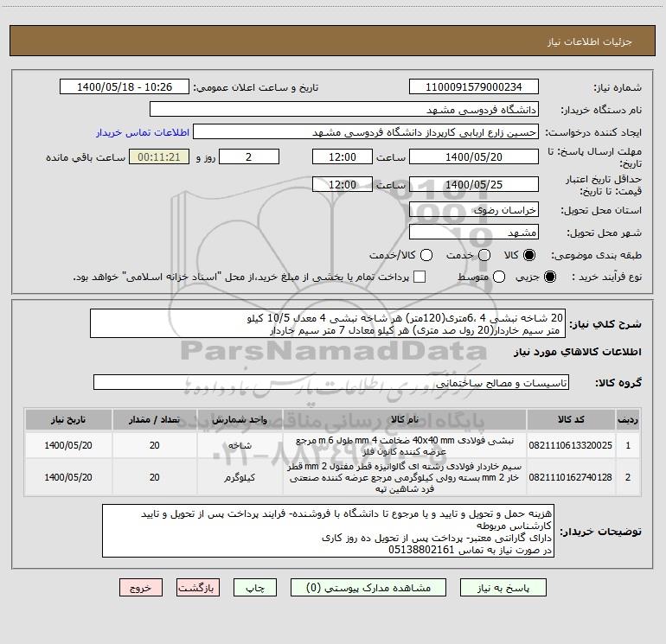The height and width of the screenshot is (644, 666).
Task: Click the response deadline date 1400/05/20 field
Action: (474, 157)
